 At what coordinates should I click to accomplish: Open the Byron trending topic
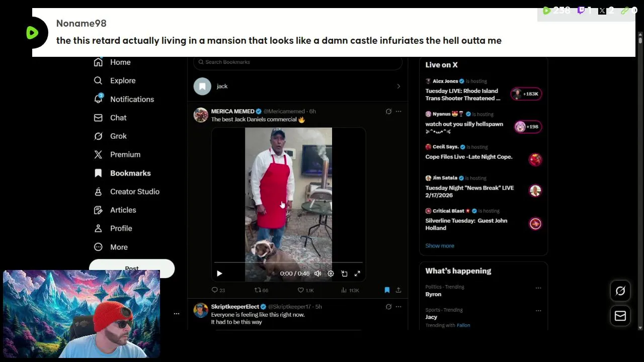point(433,294)
